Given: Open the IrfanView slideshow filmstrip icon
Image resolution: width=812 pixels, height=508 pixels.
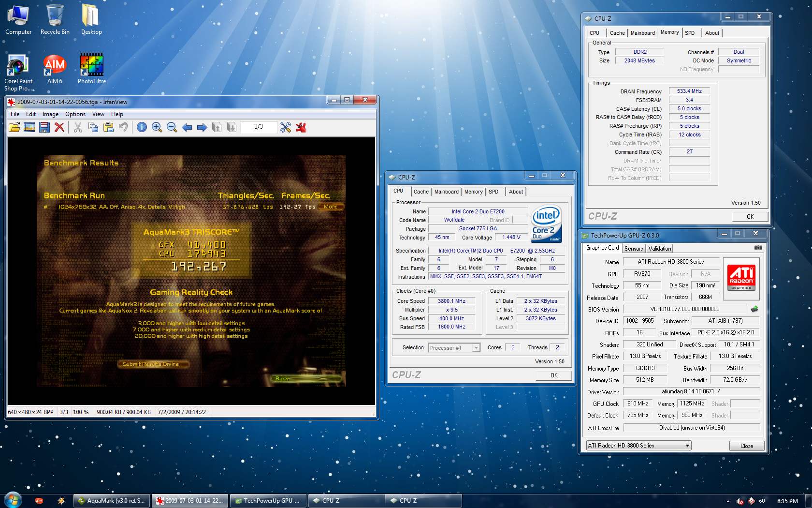Looking at the screenshot, I should [29, 127].
